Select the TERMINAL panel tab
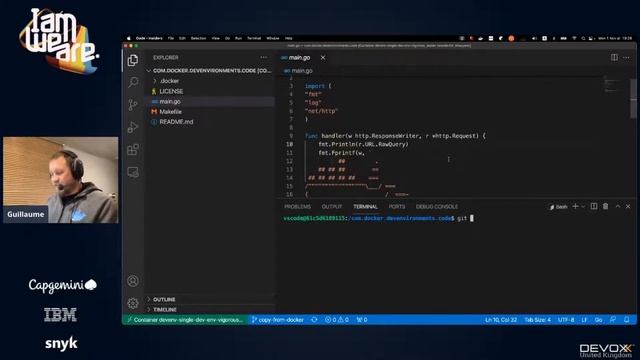The image size is (640, 360). click(x=365, y=207)
